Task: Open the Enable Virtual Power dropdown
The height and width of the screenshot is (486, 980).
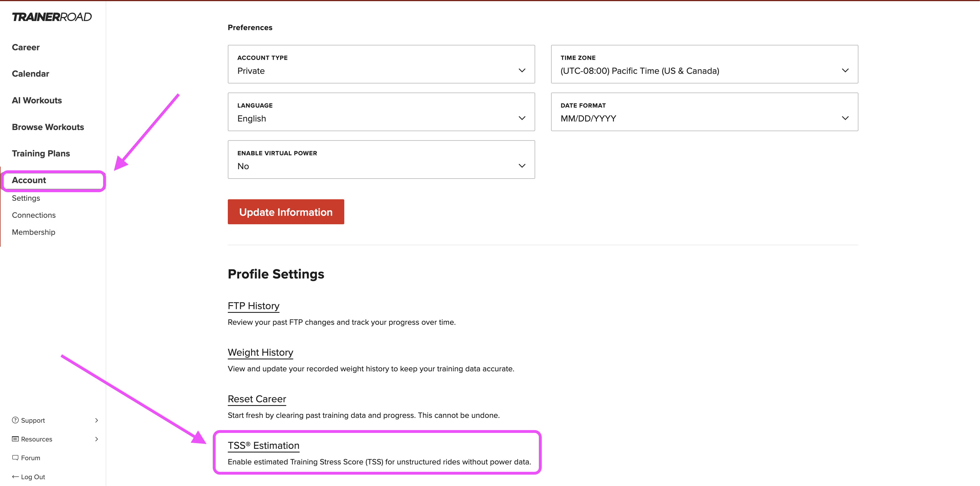Action: (x=381, y=159)
